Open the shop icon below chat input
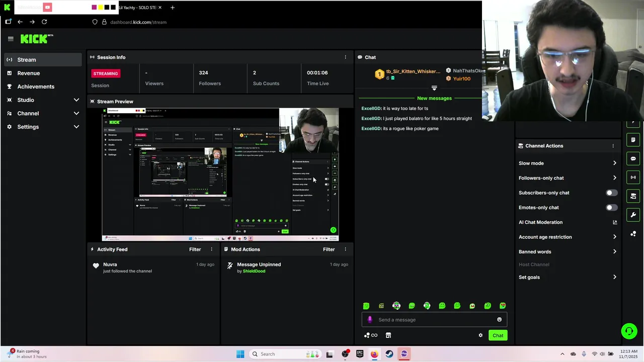 click(388, 335)
